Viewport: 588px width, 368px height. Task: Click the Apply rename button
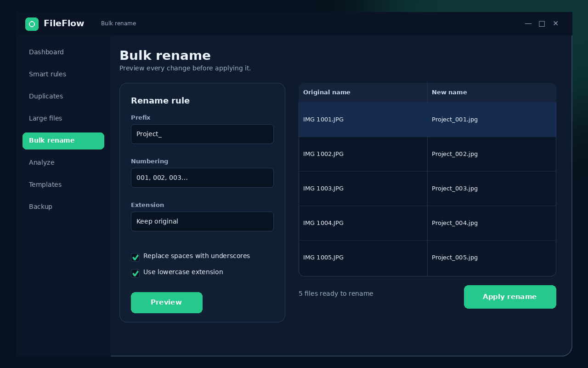pos(510,297)
